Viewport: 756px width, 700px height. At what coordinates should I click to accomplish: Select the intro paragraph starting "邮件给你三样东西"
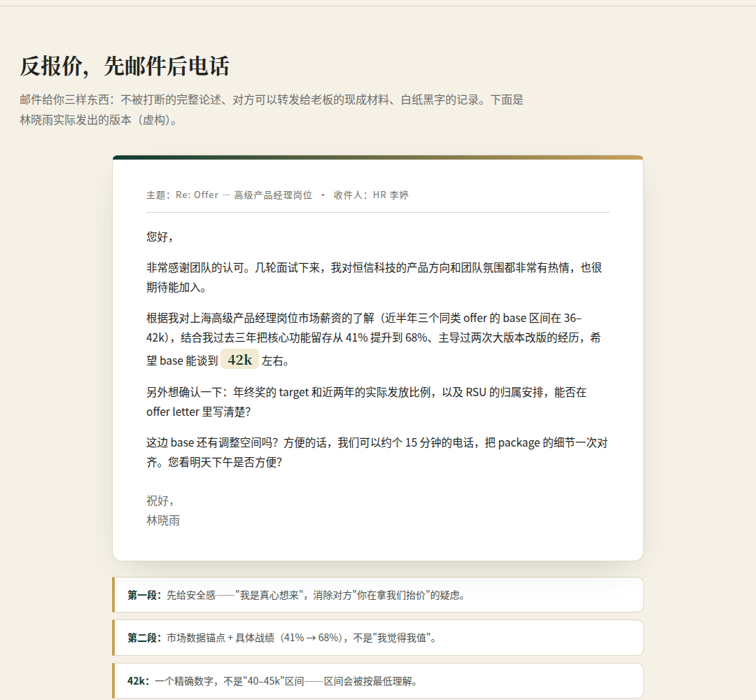pyautogui.click(x=272, y=109)
